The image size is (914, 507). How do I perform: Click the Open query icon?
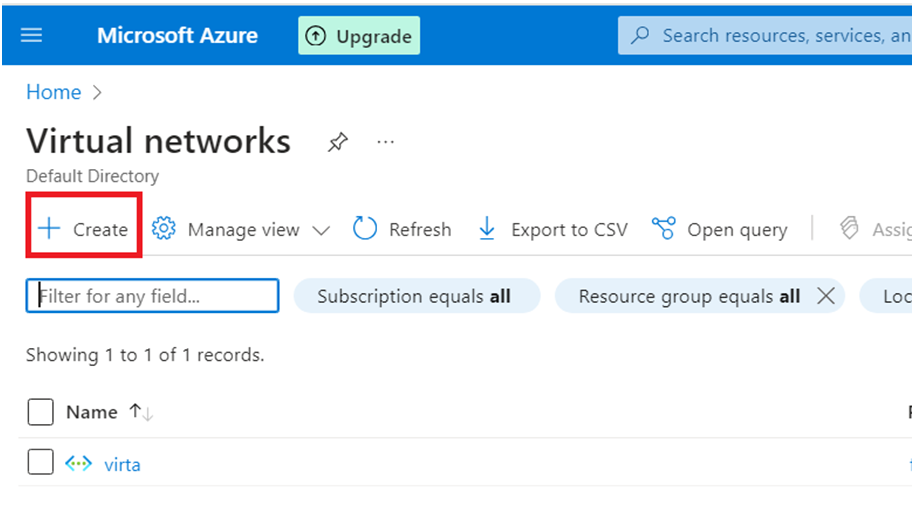(663, 229)
